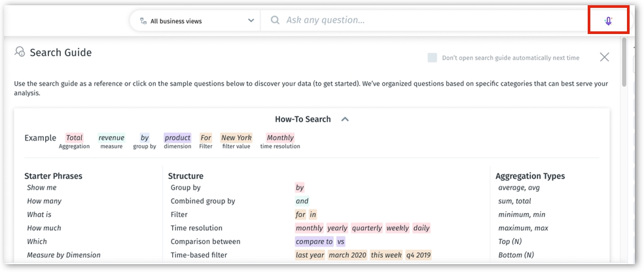Click the 'last year' time filter tag
The height and width of the screenshot is (272, 644).
[x=310, y=255]
